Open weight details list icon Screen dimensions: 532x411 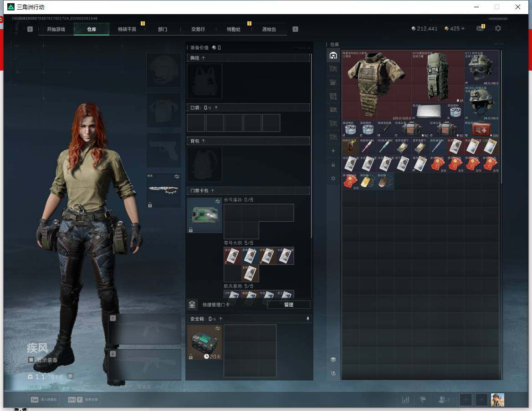click(x=70, y=376)
